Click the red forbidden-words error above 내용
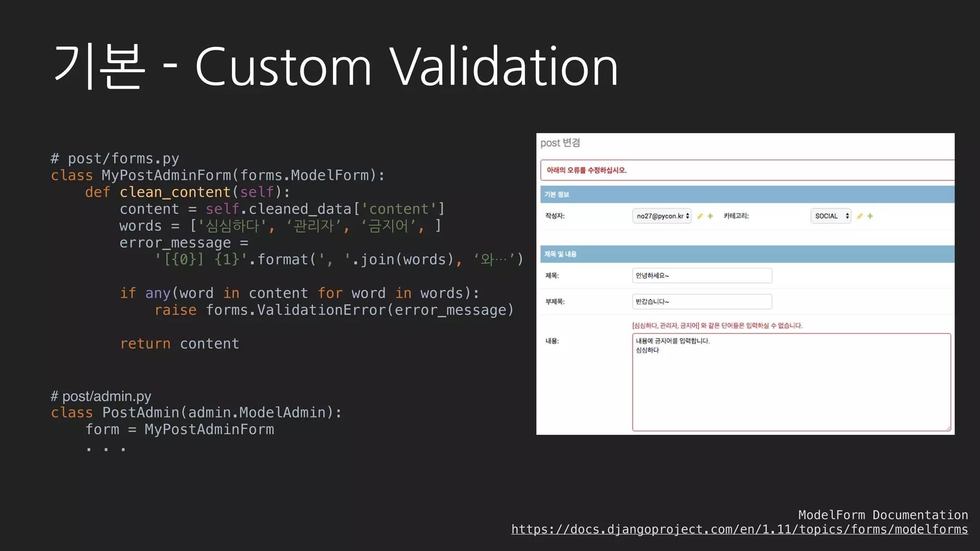The width and height of the screenshot is (980, 551). tap(717, 326)
